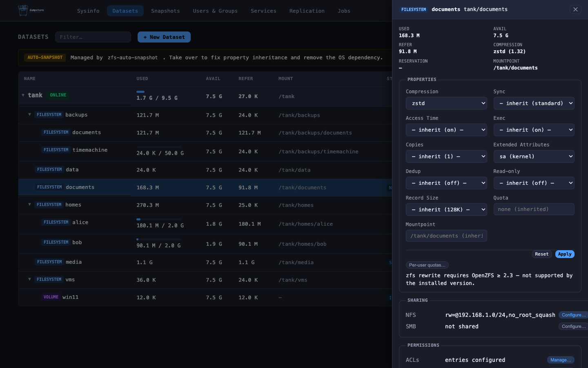Open the Sysinfo tab

[88, 11]
